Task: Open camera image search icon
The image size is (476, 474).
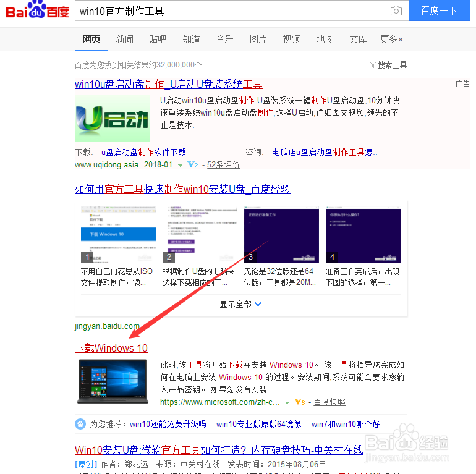Action: (396, 11)
